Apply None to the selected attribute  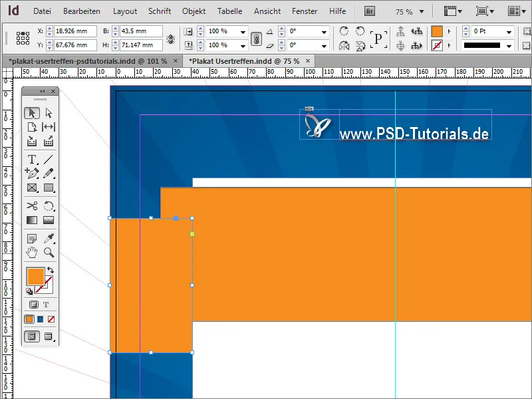51,319
